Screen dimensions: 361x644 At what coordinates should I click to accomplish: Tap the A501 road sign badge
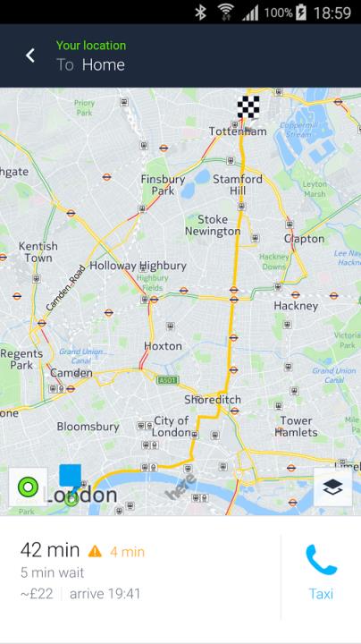[168, 380]
